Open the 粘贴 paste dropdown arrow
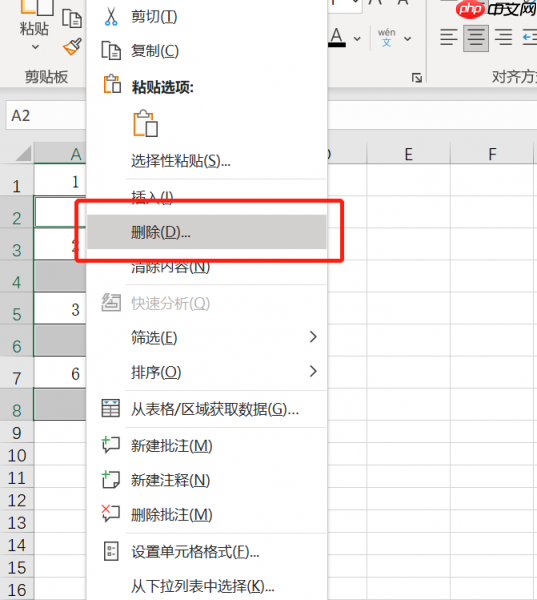 tap(35, 47)
